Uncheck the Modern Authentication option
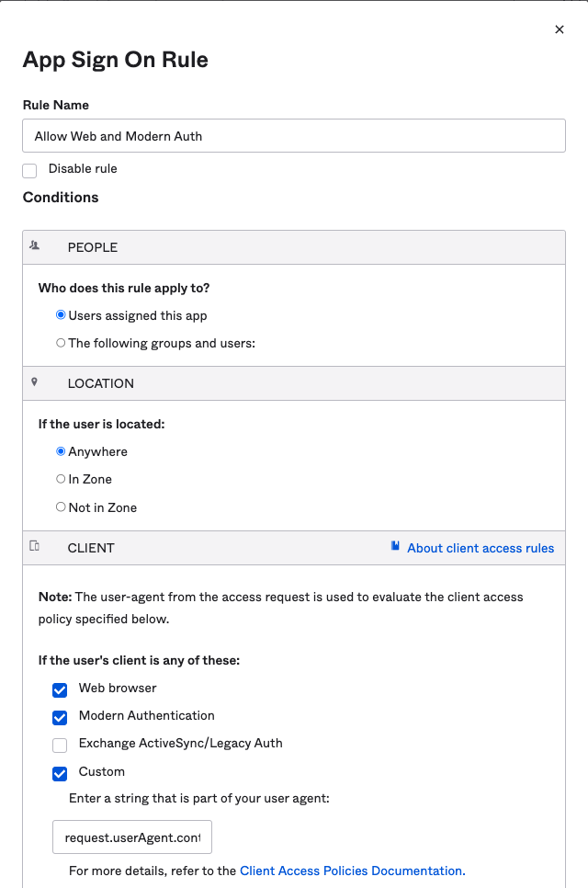 tap(60, 717)
